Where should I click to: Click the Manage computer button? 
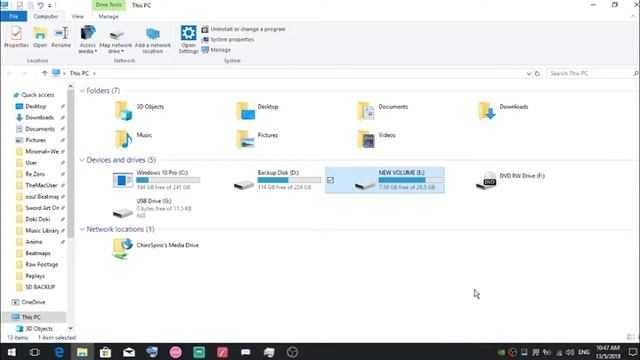216,50
